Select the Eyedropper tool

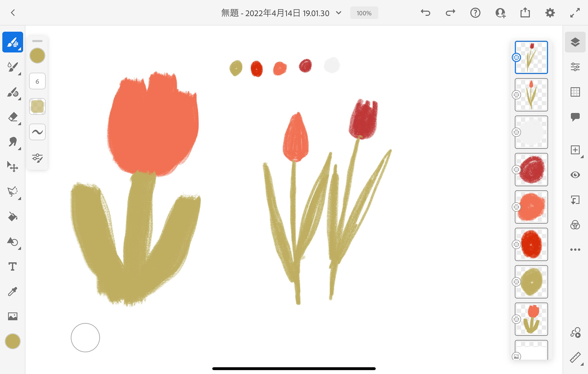tap(13, 292)
